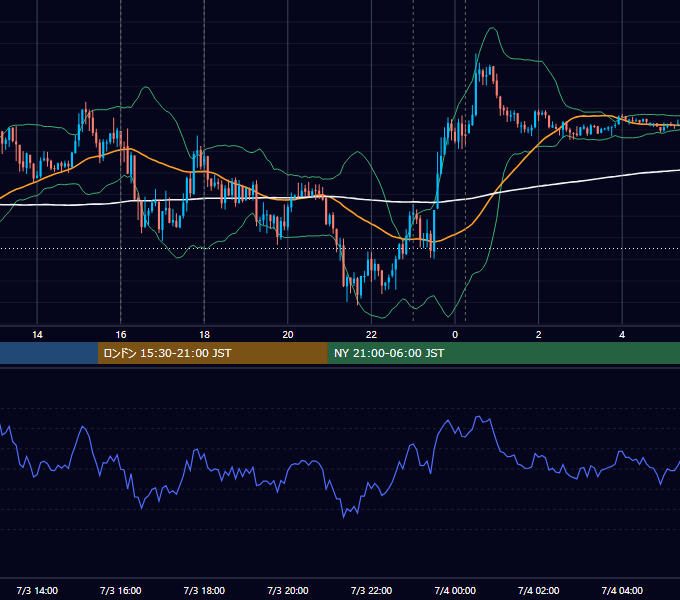The image size is (680, 600).
Task: Click the '0' hour label on upper chart axis
Action: (455, 335)
